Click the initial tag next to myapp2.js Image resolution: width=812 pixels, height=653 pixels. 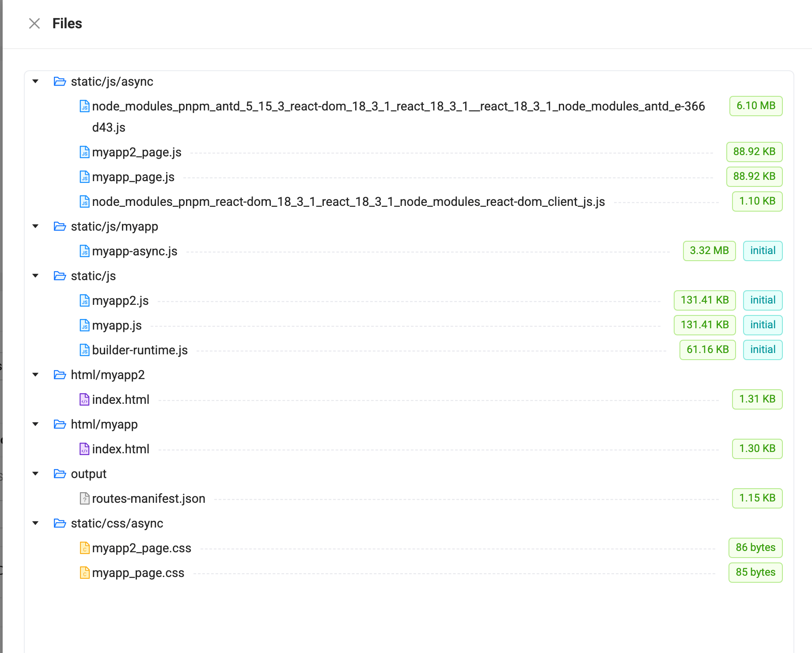coord(763,300)
